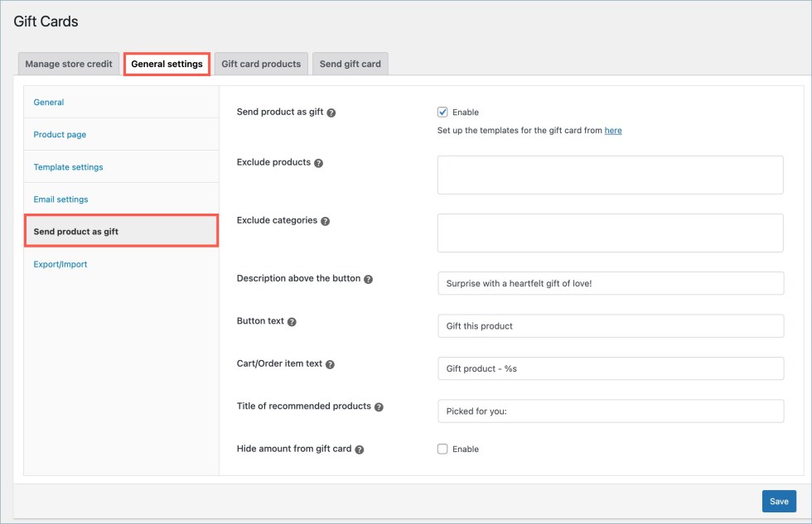The height and width of the screenshot is (524, 812).
Task: Open the Exclude products selection field
Action: 610,175
